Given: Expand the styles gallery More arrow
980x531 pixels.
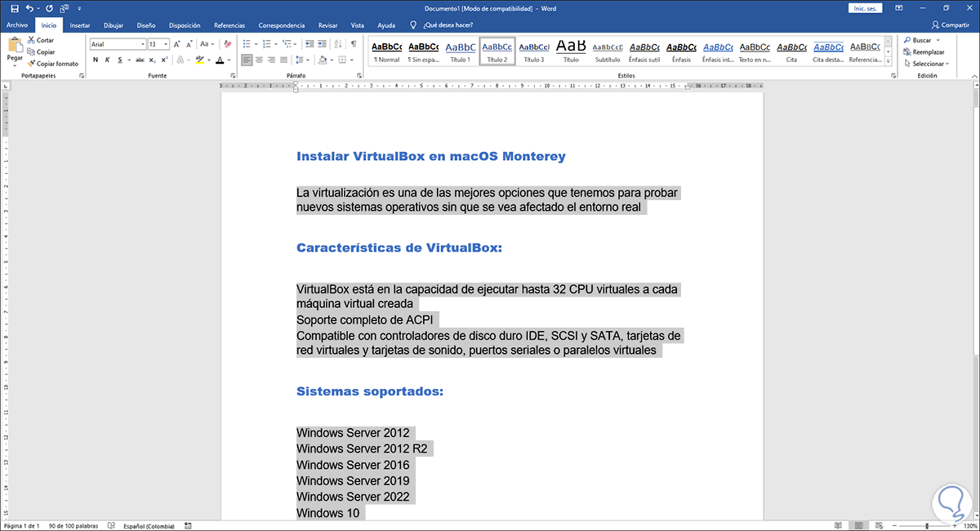Looking at the screenshot, I should tap(890, 60).
